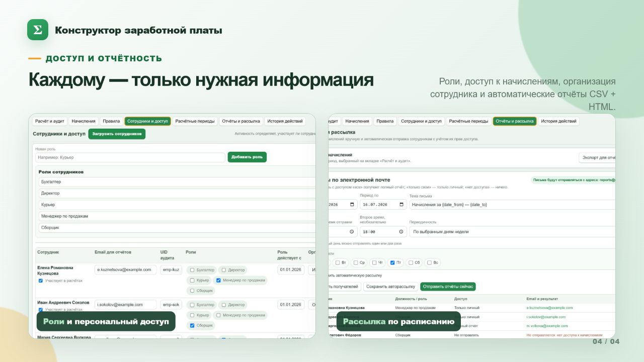Image resolution: width=644 pixels, height=362 pixels.
Task: Click the 'Загрузить сотрудников' button
Action: [x=117, y=134]
